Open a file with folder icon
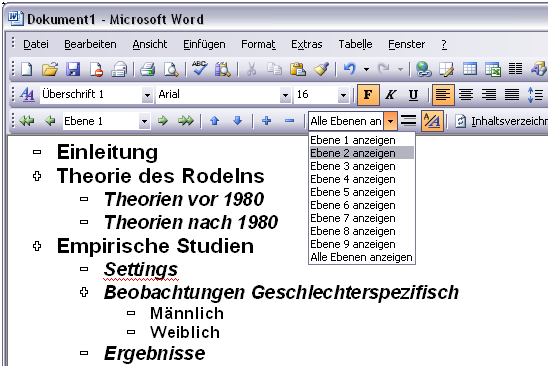This screenshot has width=548, height=366. coord(50,69)
